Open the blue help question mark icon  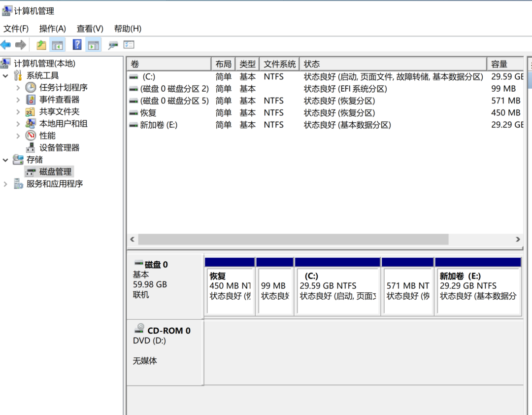pyautogui.click(x=77, y=44)
